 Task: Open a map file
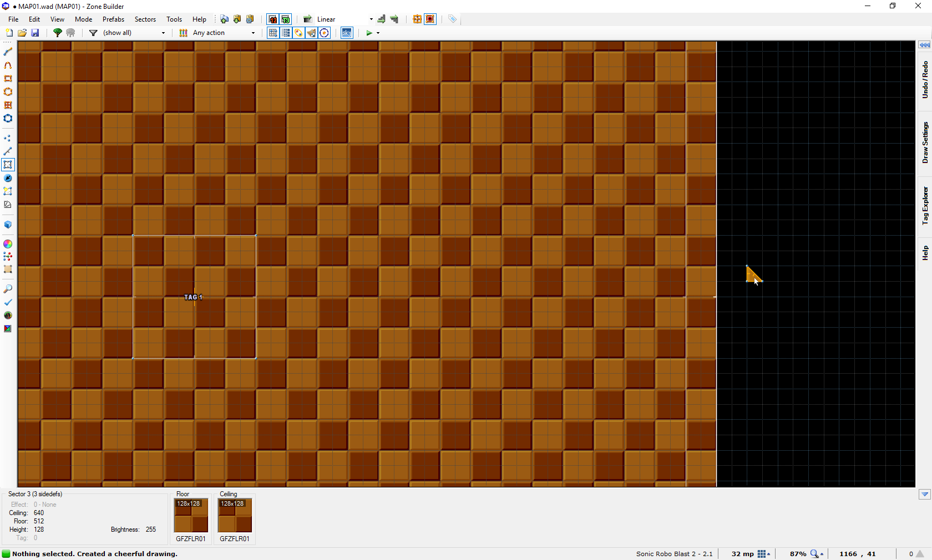point(22,33)
